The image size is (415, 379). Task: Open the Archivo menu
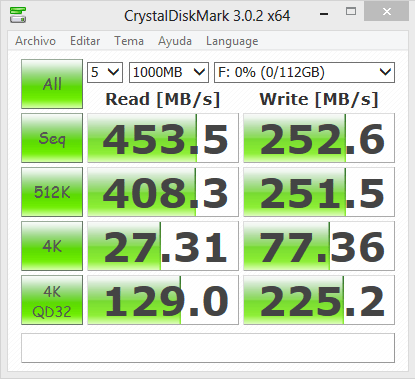click(35, 41)
